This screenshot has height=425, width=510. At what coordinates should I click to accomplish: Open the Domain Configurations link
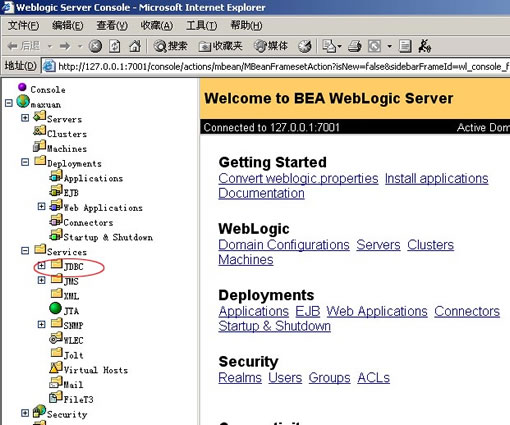pyautogui.click(x=284, y=245)
